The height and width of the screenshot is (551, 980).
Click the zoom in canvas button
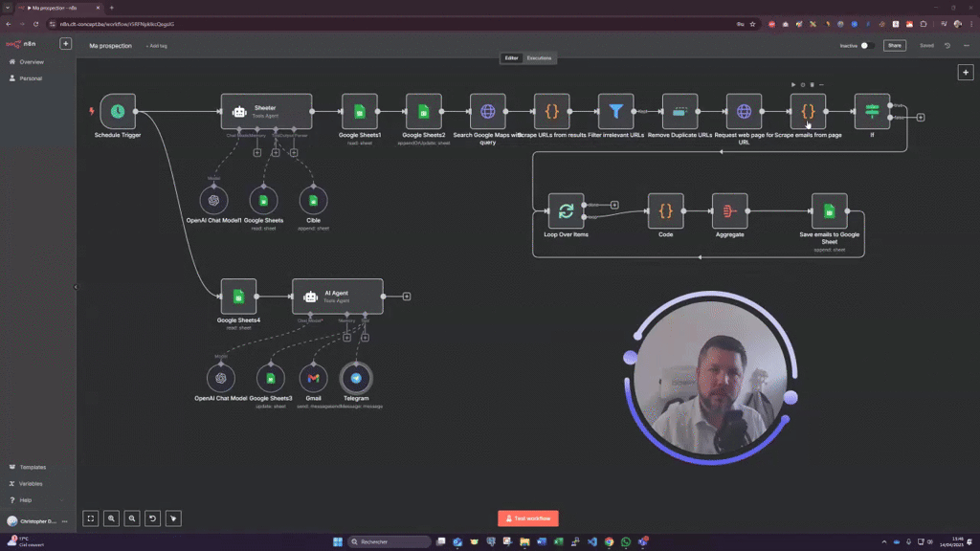coord(111,518)
